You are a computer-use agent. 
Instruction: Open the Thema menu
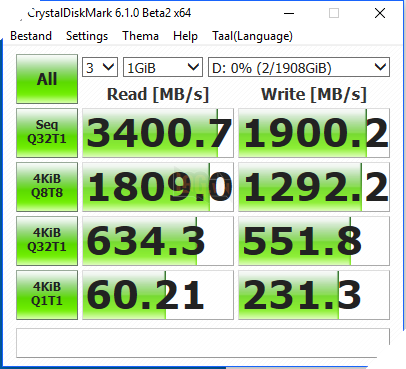(x=140, y=36)
